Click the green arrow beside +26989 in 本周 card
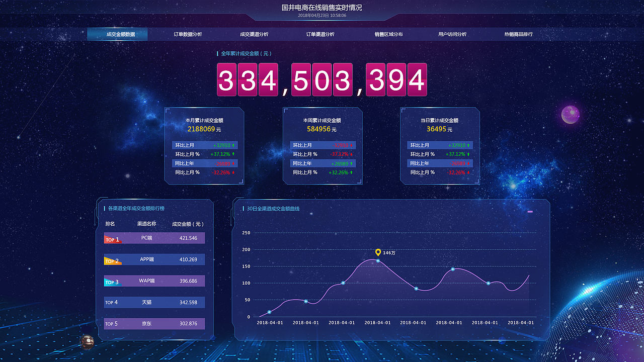The image size is (644, 362). coord(351,163)
